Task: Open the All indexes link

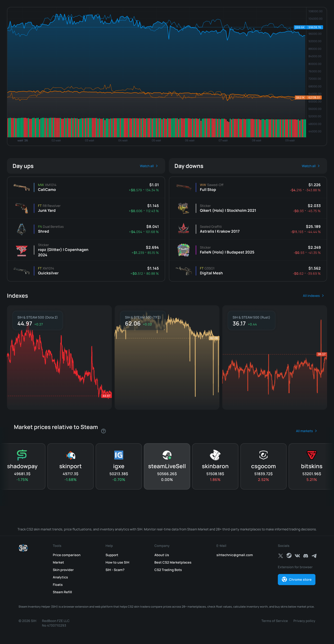Action: [x=313, y=296]
